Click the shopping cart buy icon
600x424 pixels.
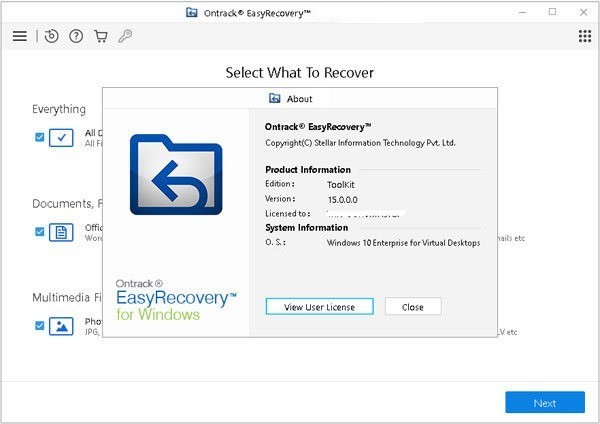100,36
